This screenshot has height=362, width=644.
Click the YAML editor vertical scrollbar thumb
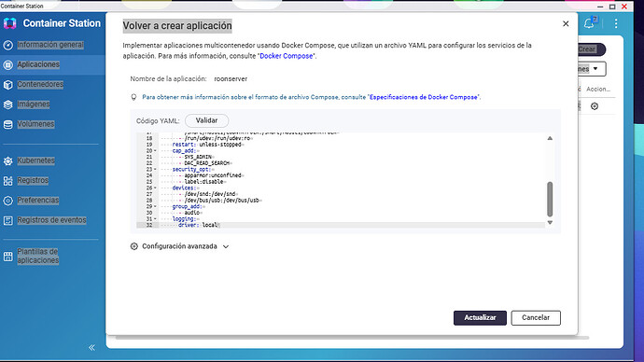(550, 199)
